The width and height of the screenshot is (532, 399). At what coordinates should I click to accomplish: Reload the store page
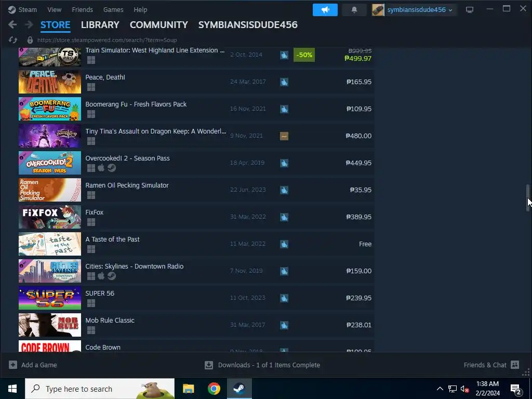click(x=13, y=40)
